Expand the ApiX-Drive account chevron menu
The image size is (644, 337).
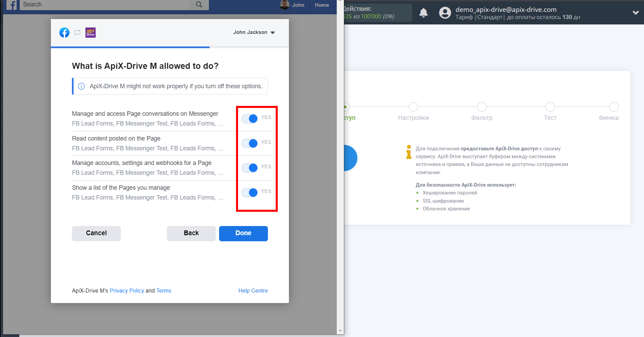636,13
